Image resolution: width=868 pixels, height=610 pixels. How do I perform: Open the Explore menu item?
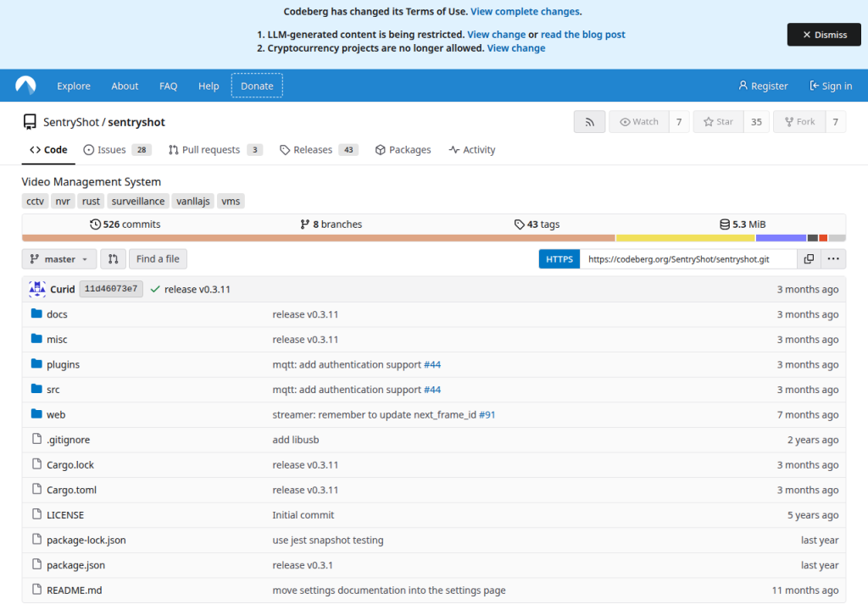coord(74,86)
